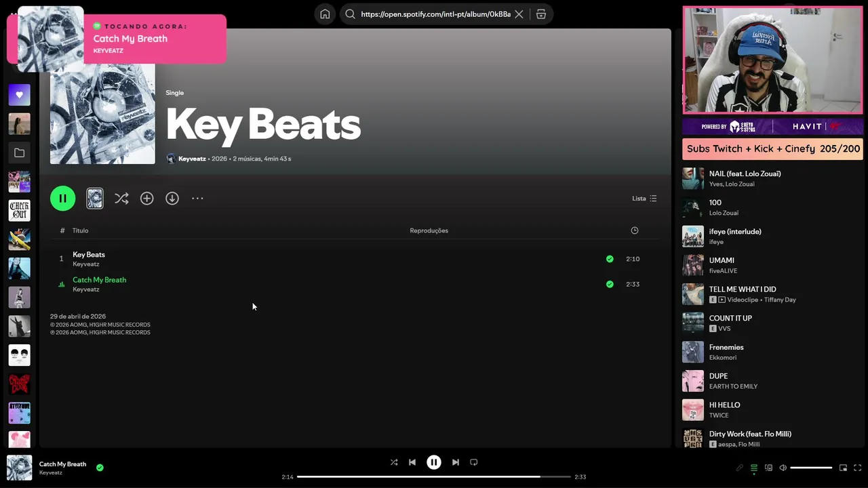Open the Check Out playlist cover in sidebar
868x488 pixels.
[19, 211]
